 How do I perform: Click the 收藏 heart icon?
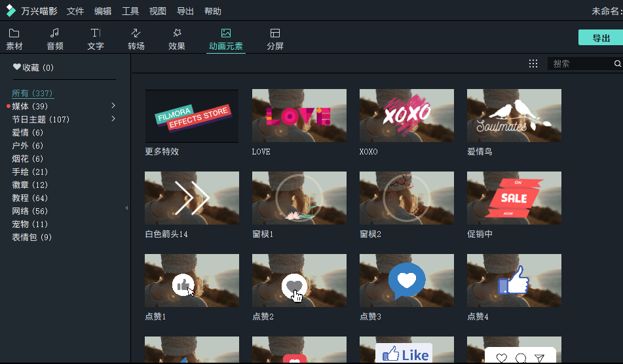(16, 67)
